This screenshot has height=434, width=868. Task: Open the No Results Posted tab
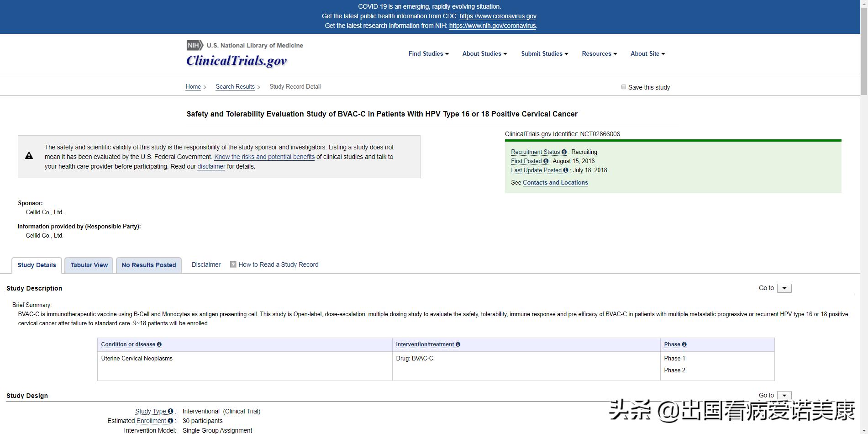pyautogui.click(x=149, y=265)
